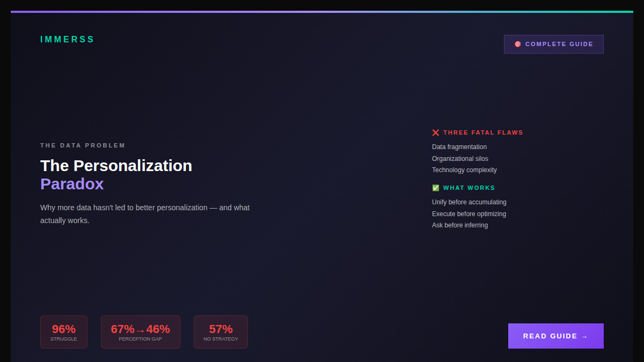Open the COMPLETE GUIDE badge

tap(553, 44)
